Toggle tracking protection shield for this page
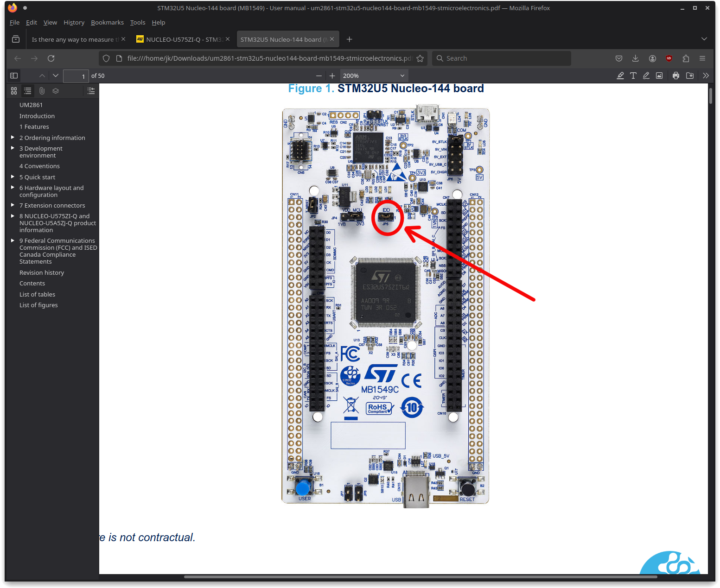Screen dimensions: 720x588 pos(106,58)
